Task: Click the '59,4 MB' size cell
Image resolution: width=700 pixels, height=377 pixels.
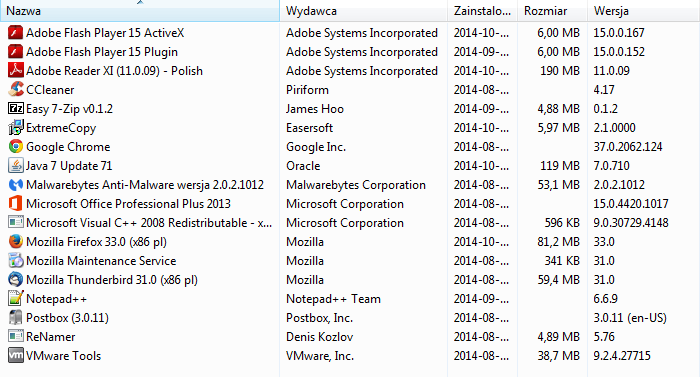Action: coord(558,280)
